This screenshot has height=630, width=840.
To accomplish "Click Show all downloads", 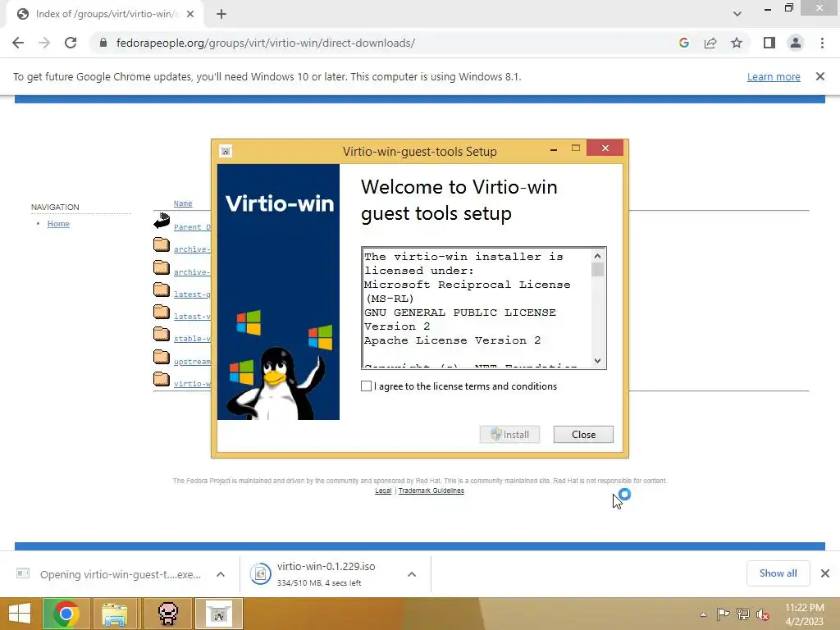I will coord(778,573).
